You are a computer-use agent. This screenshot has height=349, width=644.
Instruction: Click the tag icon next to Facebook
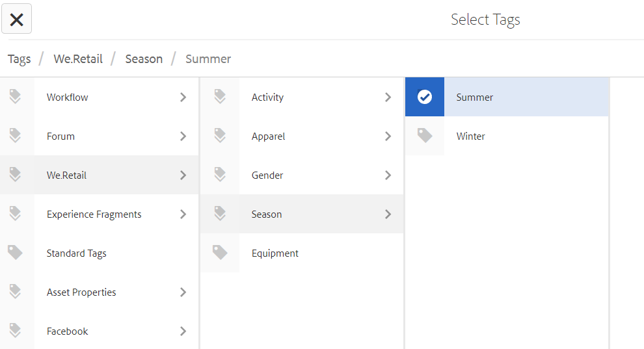tap(16, 331)
